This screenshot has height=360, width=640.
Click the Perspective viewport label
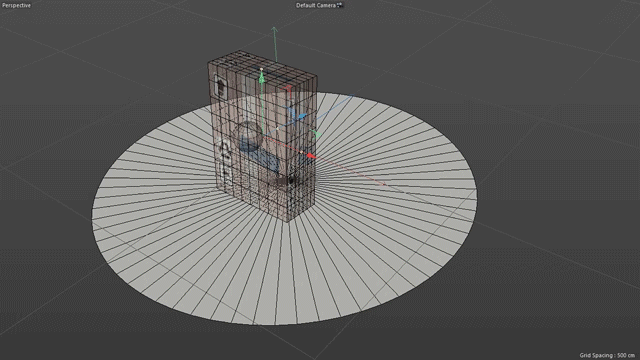point(16,5)
